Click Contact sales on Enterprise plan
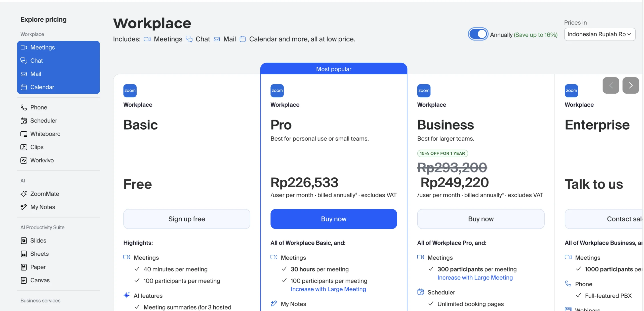 (x=604, y=219)
